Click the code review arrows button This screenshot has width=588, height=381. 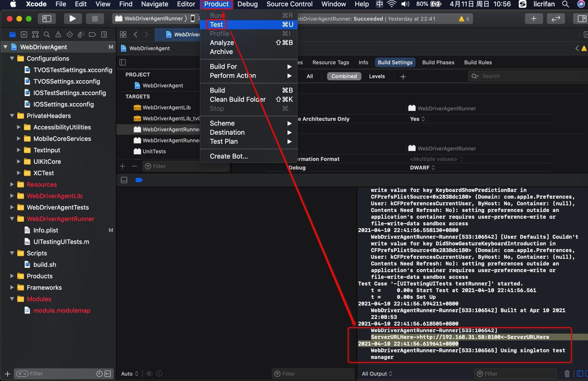click(556, 19)
